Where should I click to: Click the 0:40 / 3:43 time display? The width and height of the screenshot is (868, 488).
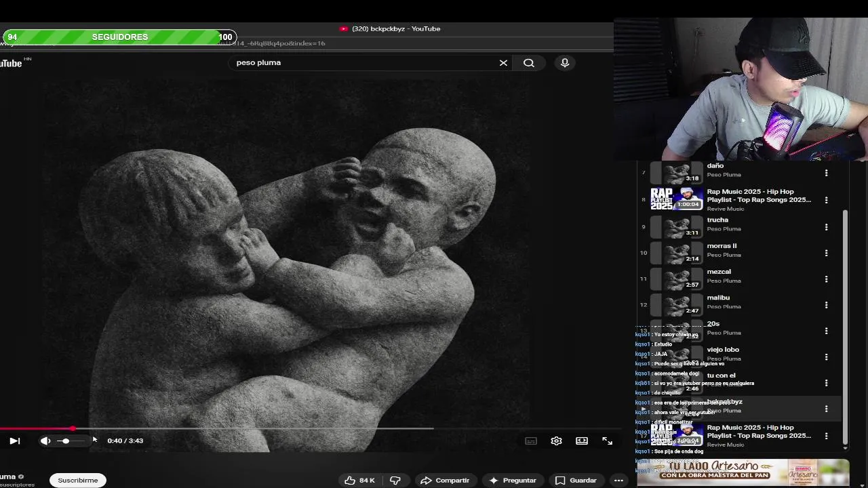click(x=125, y=441)
